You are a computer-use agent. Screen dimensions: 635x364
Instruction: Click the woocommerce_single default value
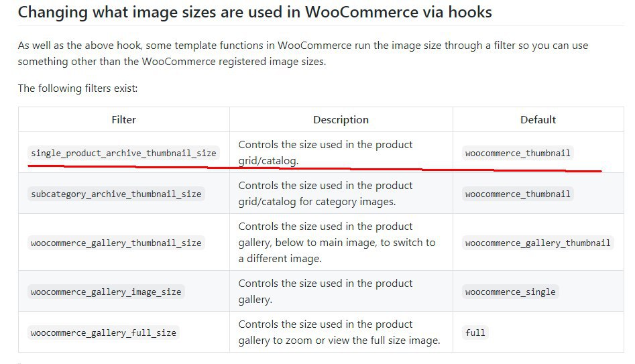(510, 292)
